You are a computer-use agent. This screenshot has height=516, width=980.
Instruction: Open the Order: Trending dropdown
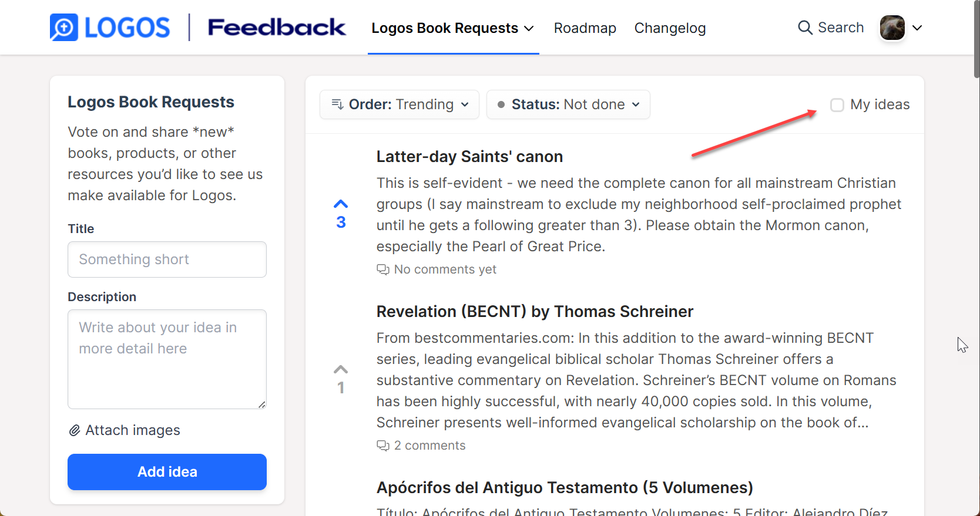tap(400, 104)
